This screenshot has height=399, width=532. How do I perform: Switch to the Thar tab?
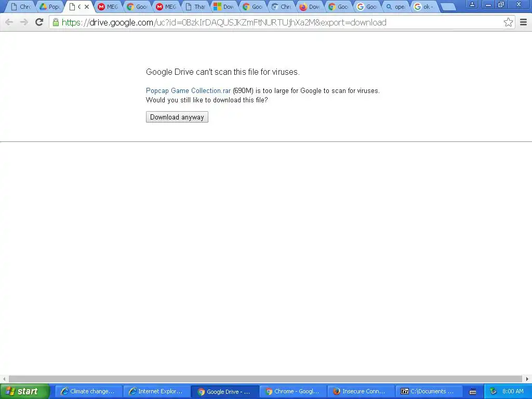point(195,7)
